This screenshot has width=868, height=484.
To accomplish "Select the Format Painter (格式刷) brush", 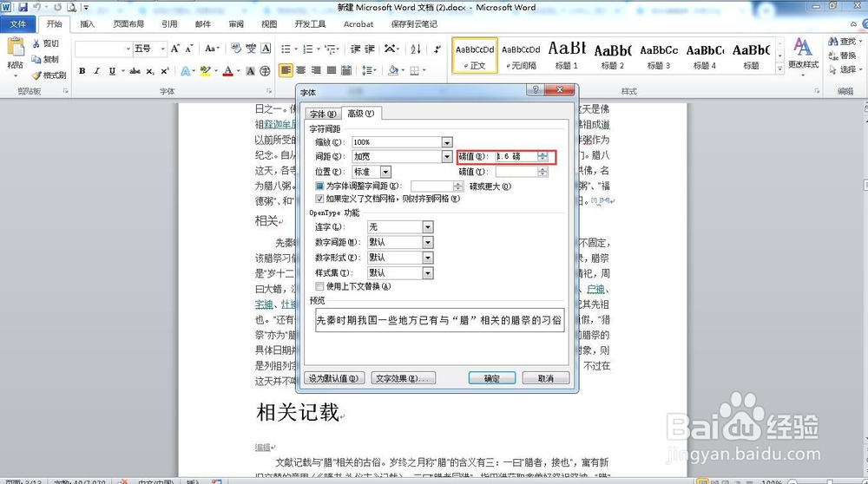I will coord(36,75).
